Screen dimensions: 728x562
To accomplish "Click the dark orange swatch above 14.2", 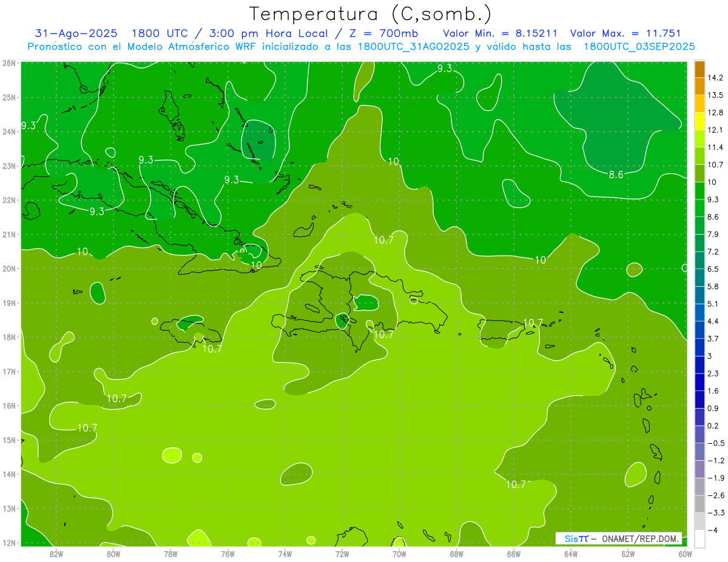I will 699,69.
